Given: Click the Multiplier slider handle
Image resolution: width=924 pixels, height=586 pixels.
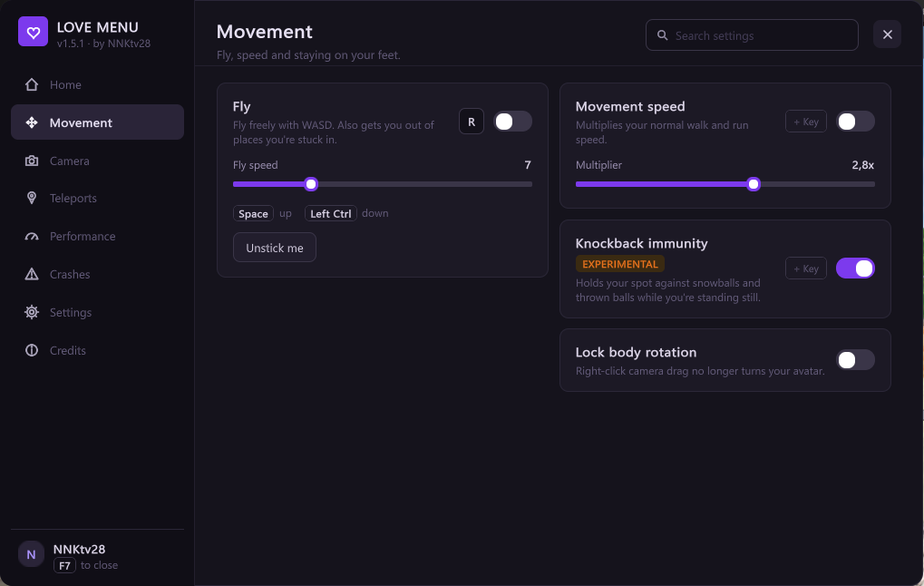Looking at the screenshot, I should tap(754, 184).
